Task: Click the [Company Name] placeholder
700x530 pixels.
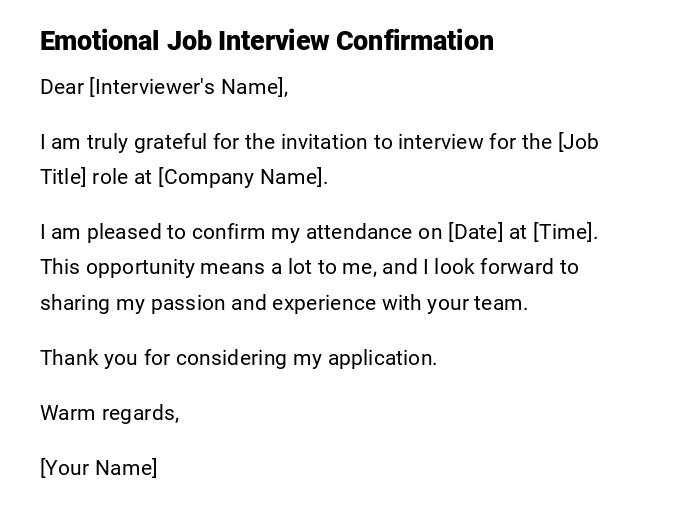Action: coord(242,177)
